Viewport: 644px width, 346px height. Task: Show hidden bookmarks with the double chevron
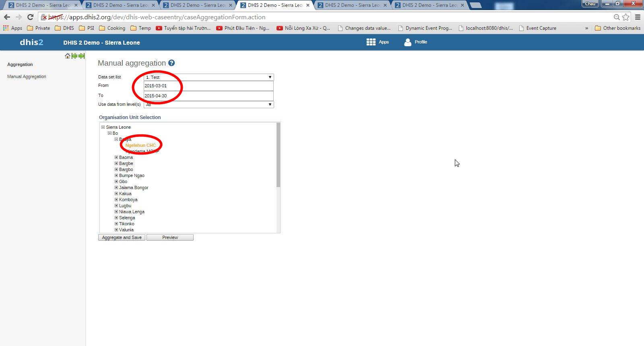pyautogui.click(x=586, y=28)
